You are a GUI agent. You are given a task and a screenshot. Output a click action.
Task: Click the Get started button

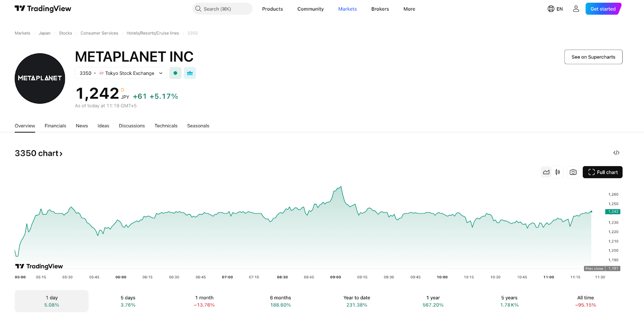[603, 9]
